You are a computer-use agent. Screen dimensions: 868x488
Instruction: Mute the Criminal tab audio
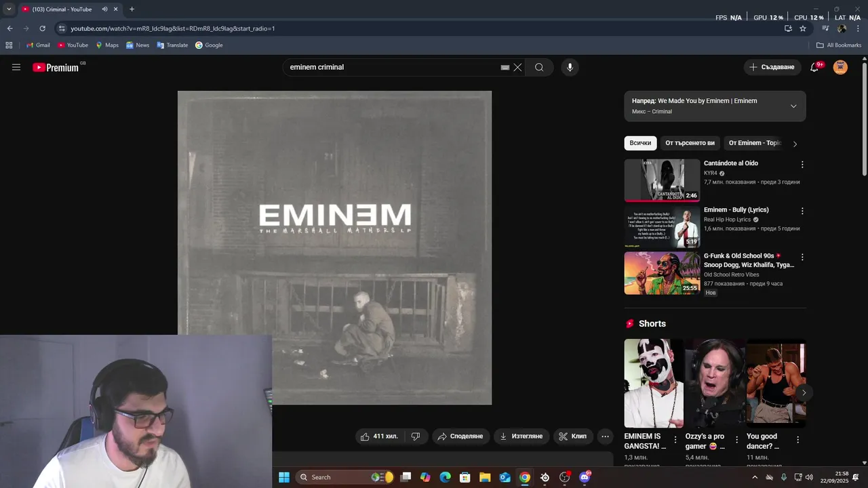104,9
